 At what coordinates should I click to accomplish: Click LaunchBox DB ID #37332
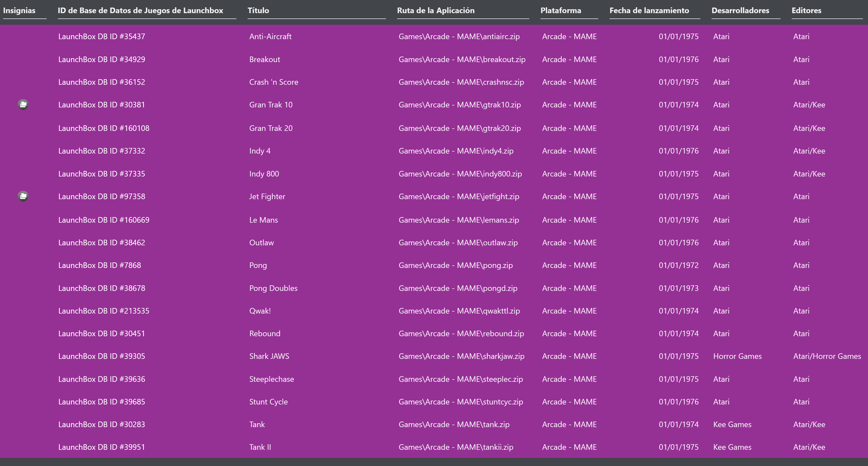coord(102,151)
